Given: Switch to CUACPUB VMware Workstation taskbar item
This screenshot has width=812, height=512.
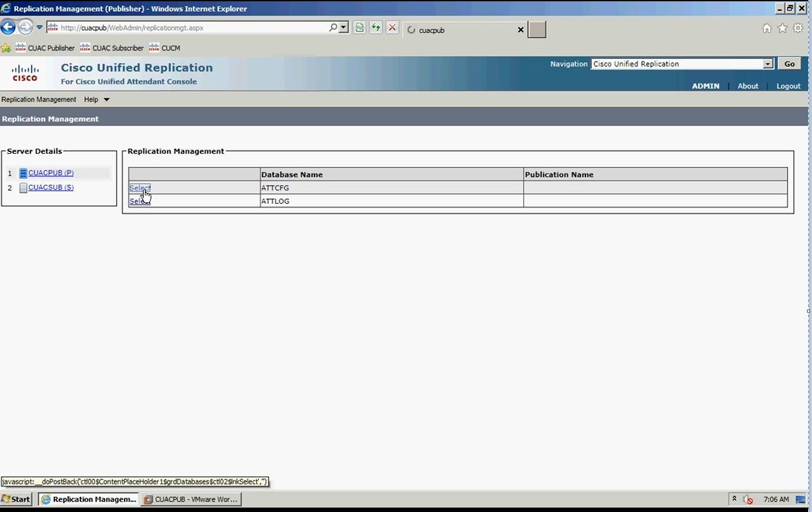Looking at the screenshot, I should tap(191, 499).
